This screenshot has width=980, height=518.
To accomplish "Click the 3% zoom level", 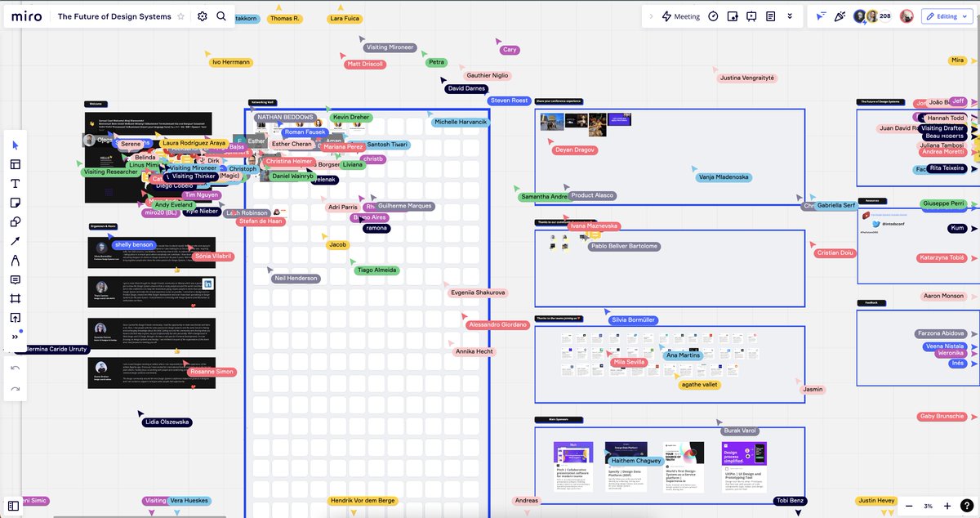I will [928, 506].
